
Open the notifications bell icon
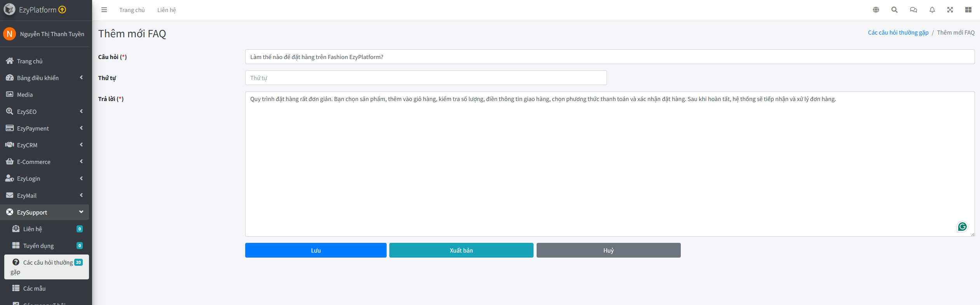932,10
